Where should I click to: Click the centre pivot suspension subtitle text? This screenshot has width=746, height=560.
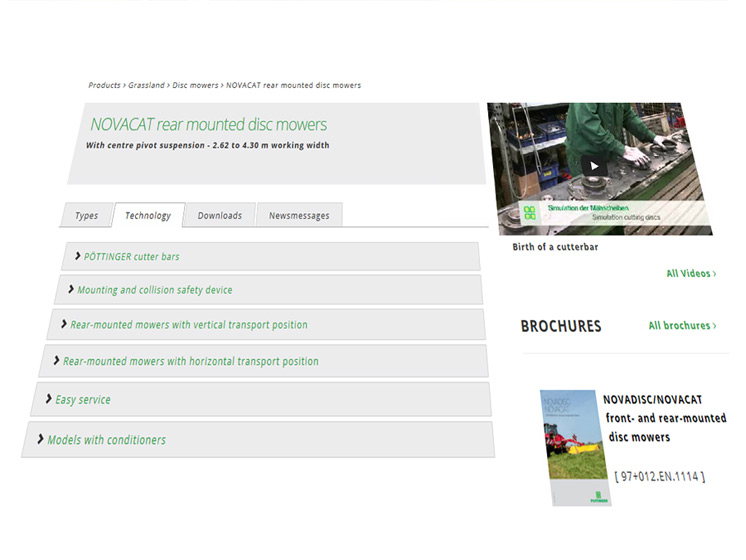click(207, 145)
